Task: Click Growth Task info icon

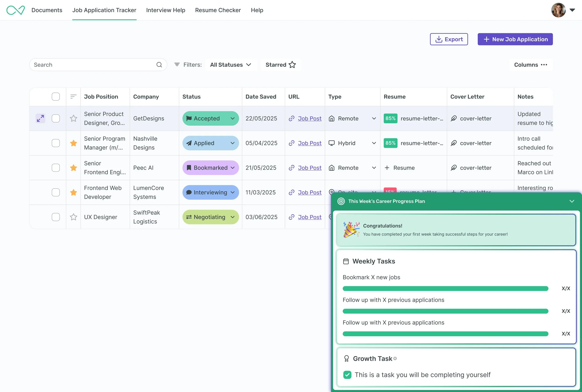Action: pyautogui.click(x=395, y=358)
